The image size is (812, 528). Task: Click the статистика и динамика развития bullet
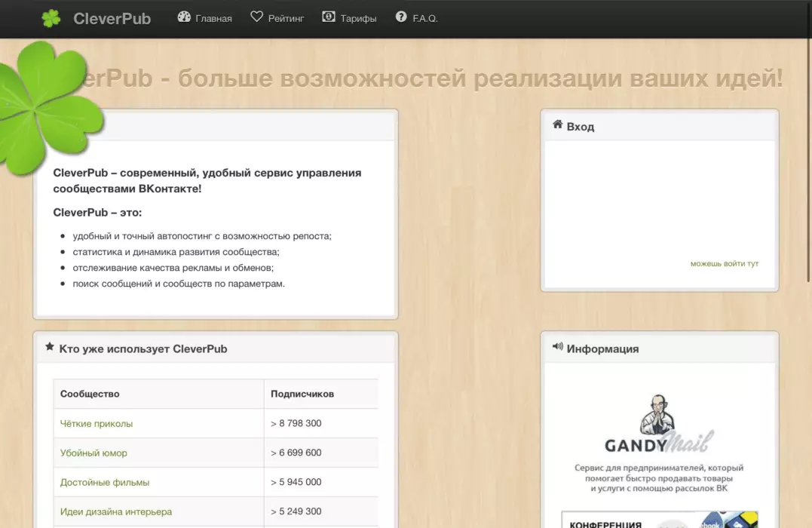[176, 252]
